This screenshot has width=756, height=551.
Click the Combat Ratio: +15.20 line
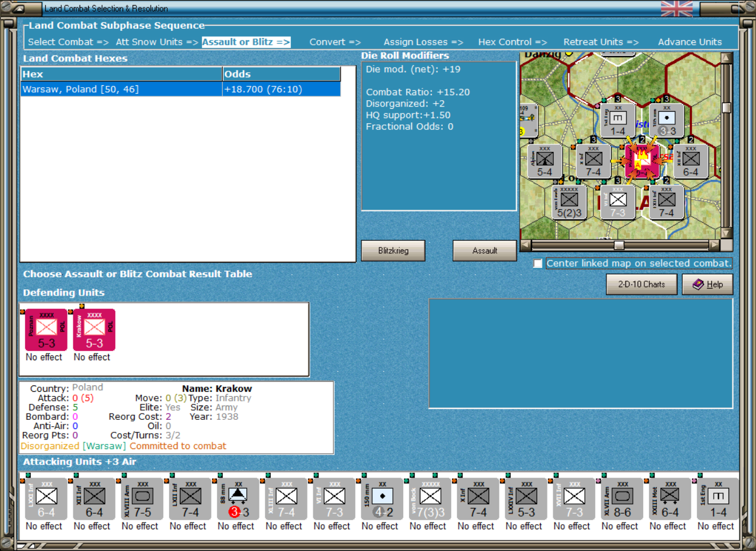(418, 92)
